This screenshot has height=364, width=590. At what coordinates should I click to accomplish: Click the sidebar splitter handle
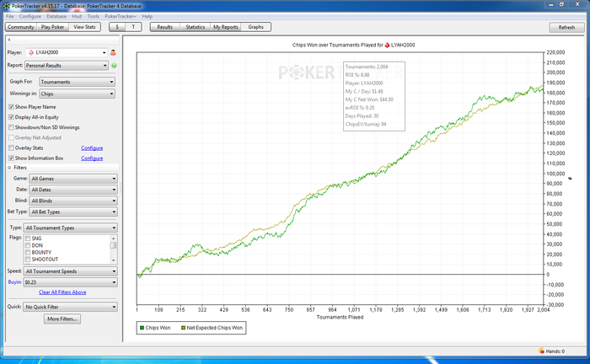121,188
